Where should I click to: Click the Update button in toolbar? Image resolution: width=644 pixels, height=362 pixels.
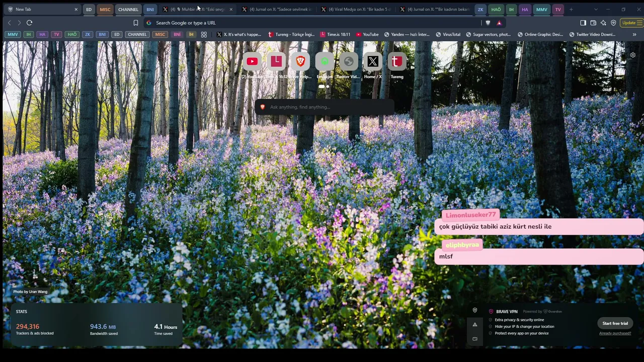tap(632, 23)
